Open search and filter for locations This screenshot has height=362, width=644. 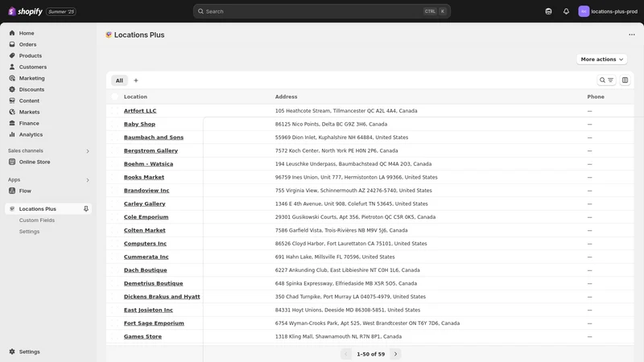click(606, 80)
